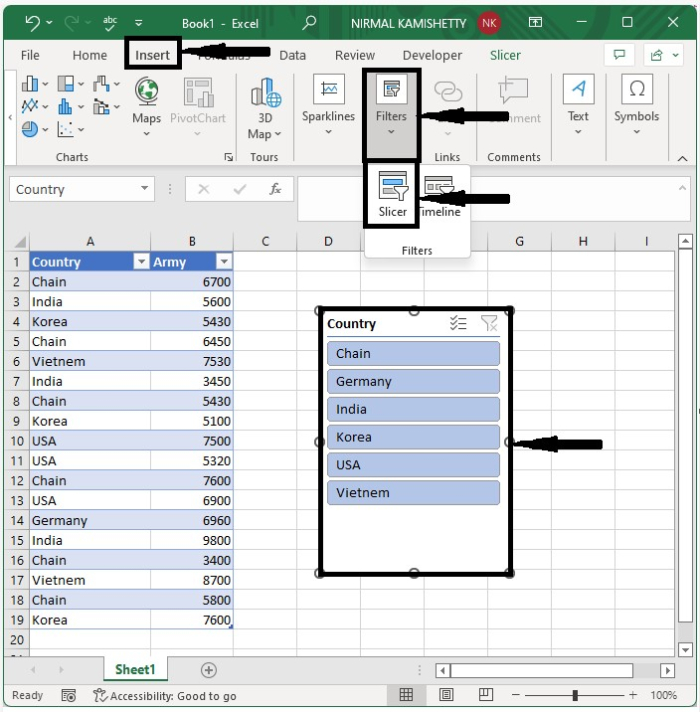Open the Sparklines icon
700x712 pixels.
pyautogui.click(x=329, y=89)
